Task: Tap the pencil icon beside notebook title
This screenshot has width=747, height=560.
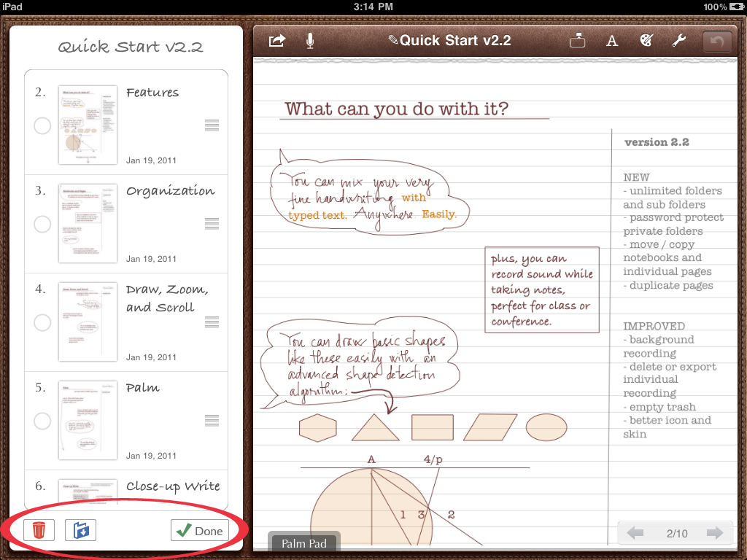Action: click(393, 40)
